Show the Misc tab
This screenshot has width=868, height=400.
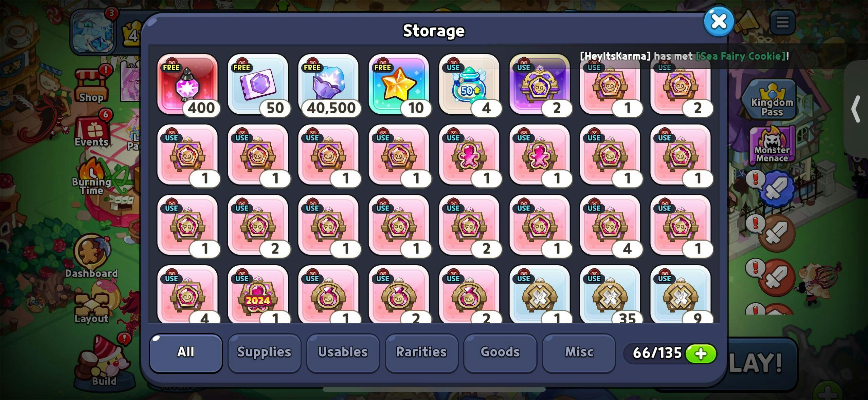579,353
